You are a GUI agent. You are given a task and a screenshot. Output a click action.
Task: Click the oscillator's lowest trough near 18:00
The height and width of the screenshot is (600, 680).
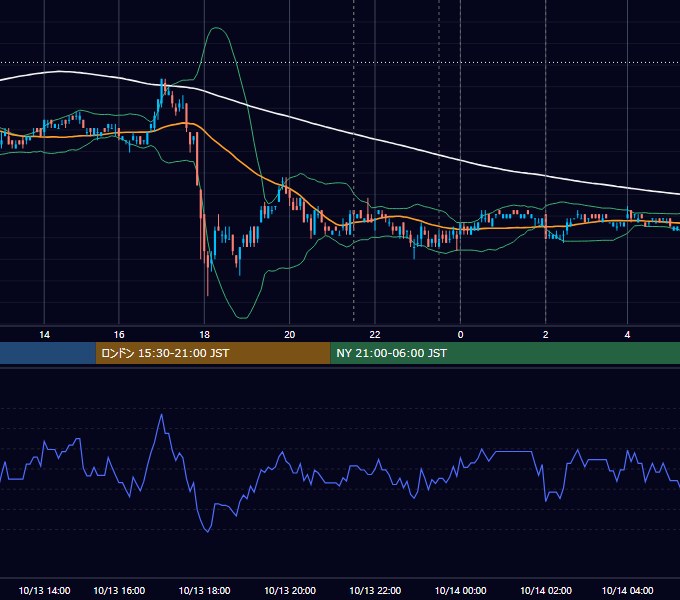pos(208,532)
